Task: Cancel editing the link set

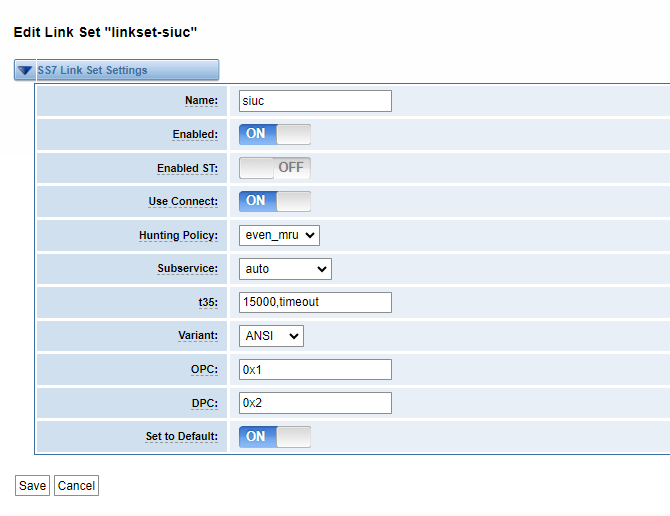Action: click(x=76, y=486)
